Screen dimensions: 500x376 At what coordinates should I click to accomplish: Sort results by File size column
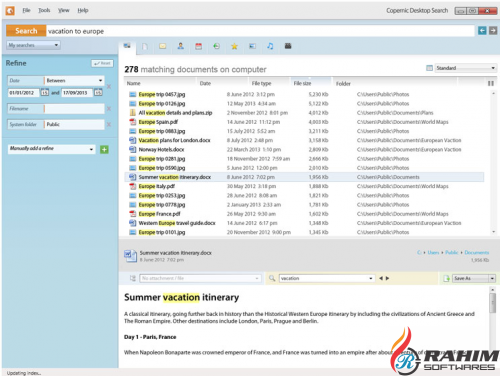[302, 83]
